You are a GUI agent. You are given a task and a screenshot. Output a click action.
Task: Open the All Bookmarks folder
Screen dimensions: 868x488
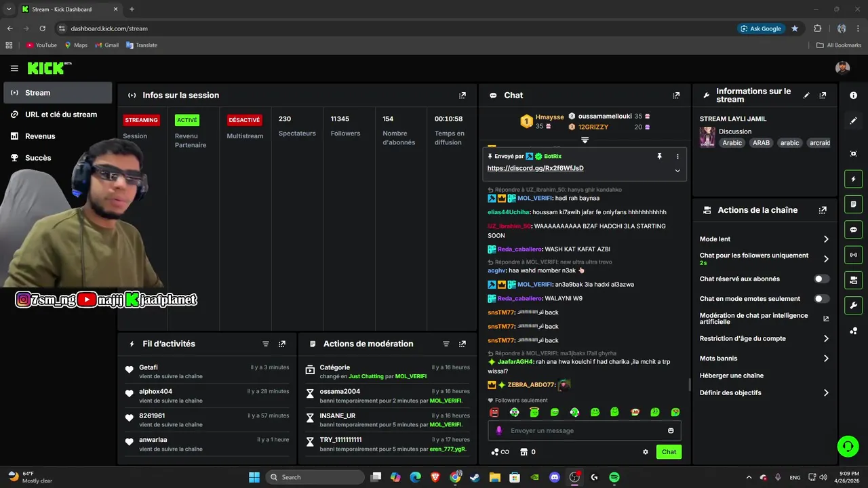click(839, 45)
